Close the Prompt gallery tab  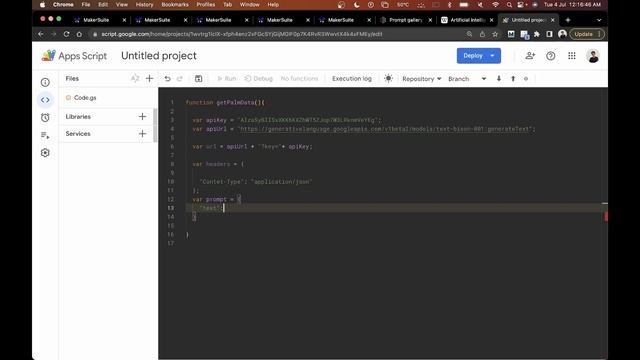click(x=430, y=20)
